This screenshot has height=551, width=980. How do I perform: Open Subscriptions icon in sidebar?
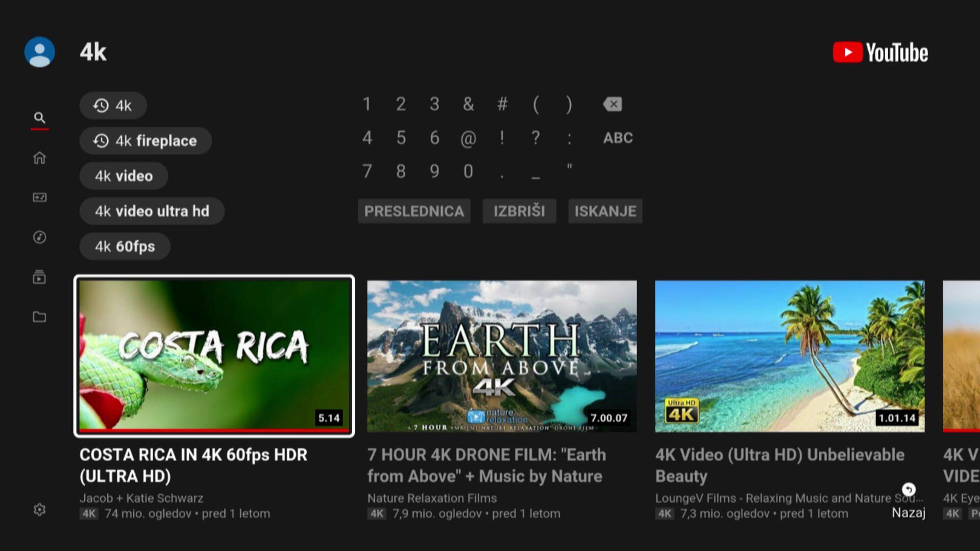tap(39, 277)
